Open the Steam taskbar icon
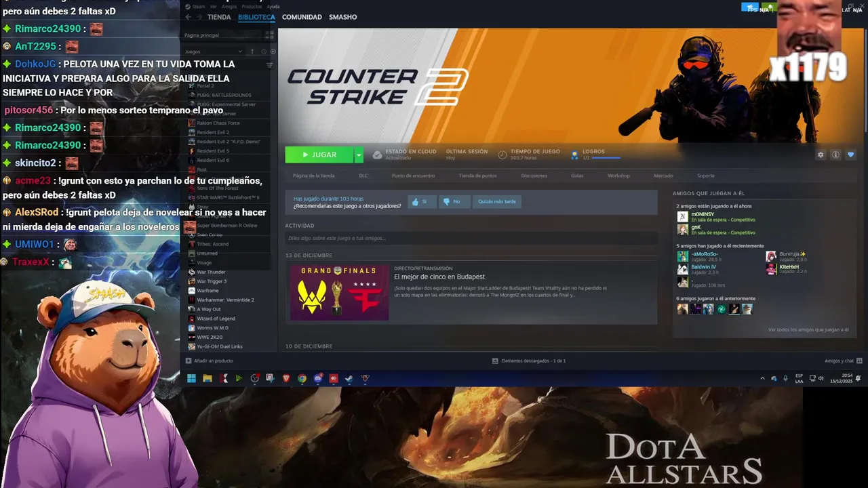868x488 pixels. pyautogui.click(x=349, y=379)
